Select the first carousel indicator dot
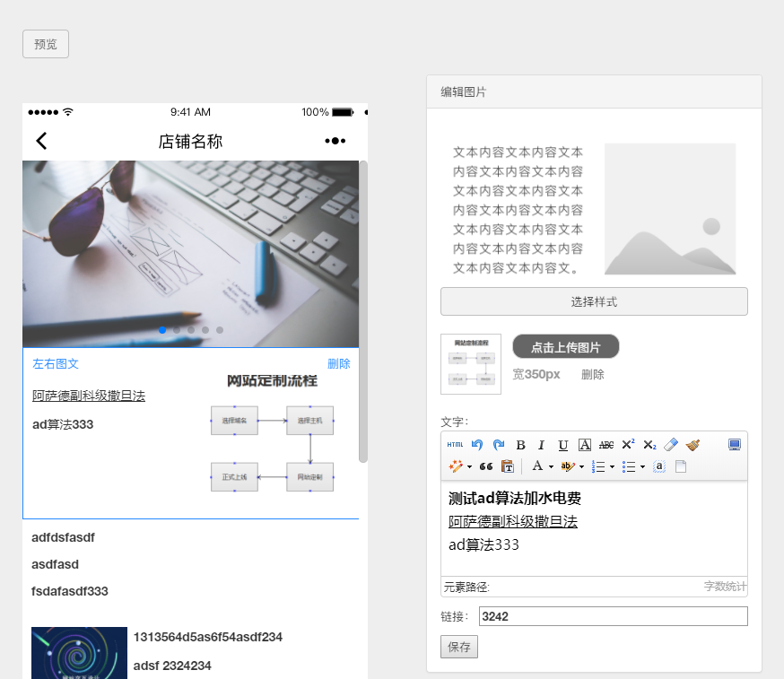Screen dimensions: 784x679 (x=162, y=330)
